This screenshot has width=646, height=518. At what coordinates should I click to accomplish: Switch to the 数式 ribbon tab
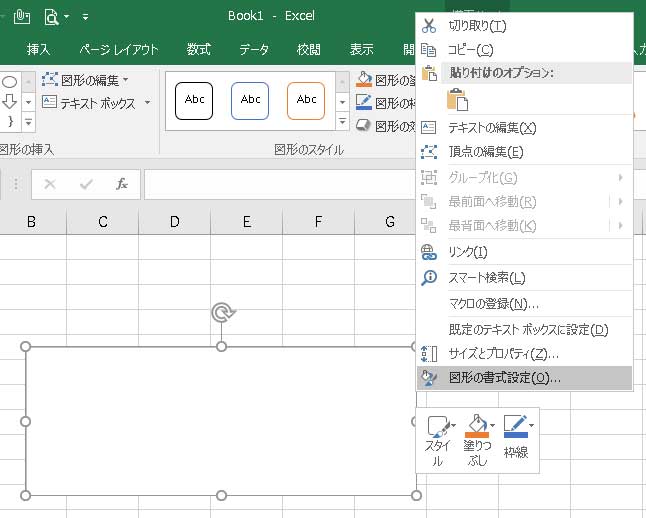198,49
